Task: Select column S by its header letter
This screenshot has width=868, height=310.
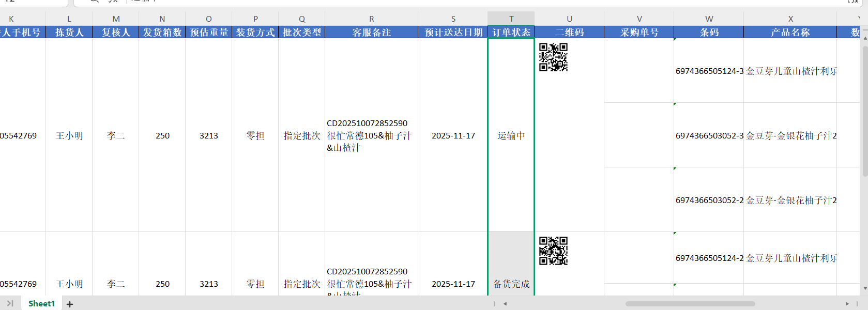Action: [x=453, y=19]
